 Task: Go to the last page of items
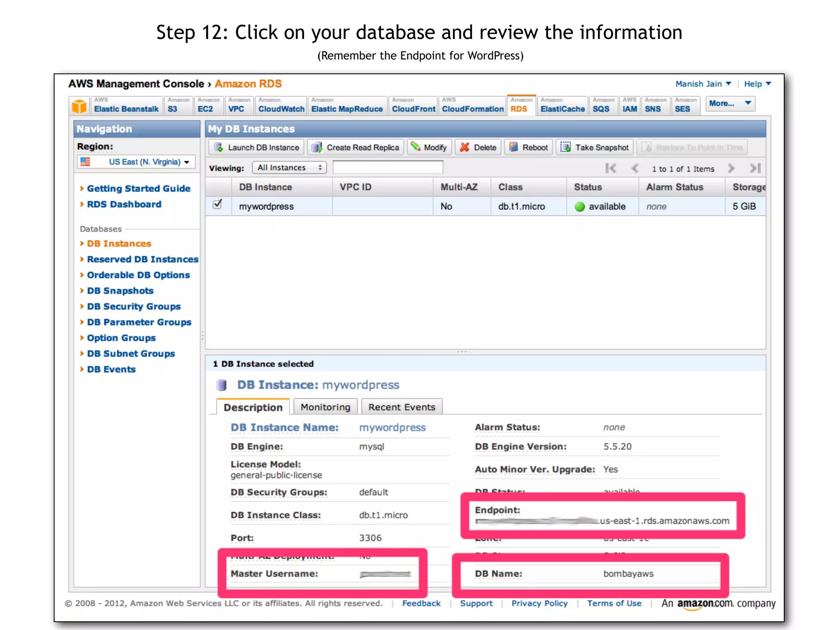[755, 168]
